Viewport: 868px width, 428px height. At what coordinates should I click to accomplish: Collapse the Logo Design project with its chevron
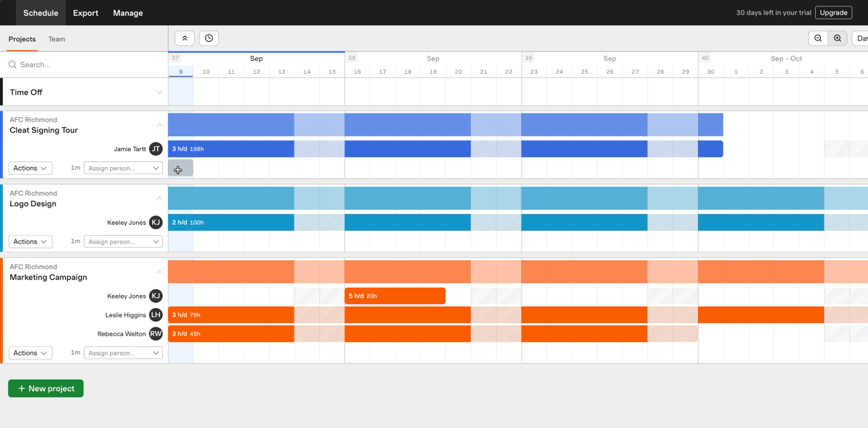point(159,198)
